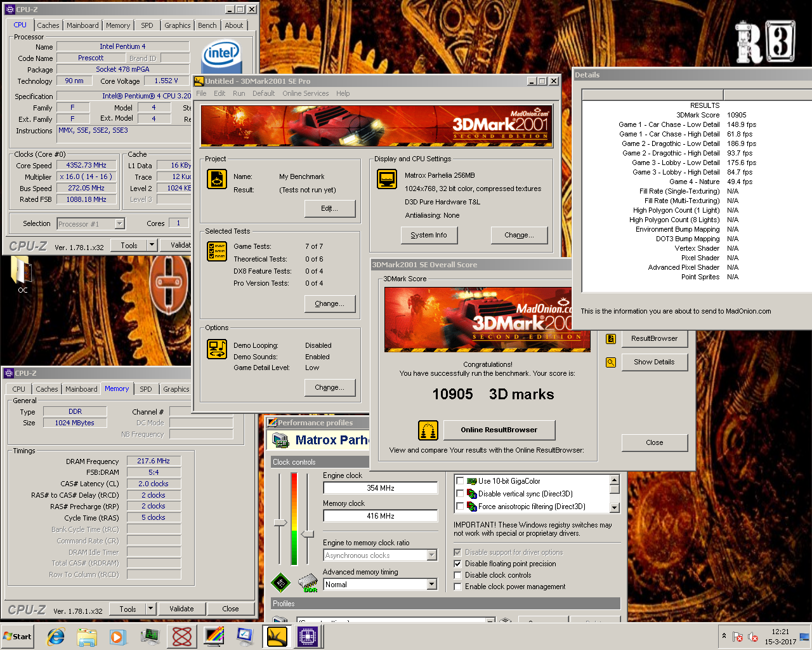The image size is (812, 650).
Task: Click Memory clock 416 MHz field
Action: coord(381,516)
